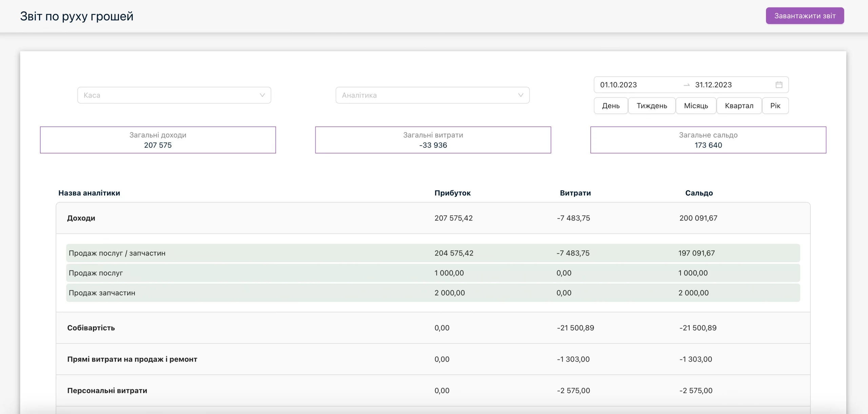Collapse the Доходи category row
This screenshot has width=868, height=414.
433,218
